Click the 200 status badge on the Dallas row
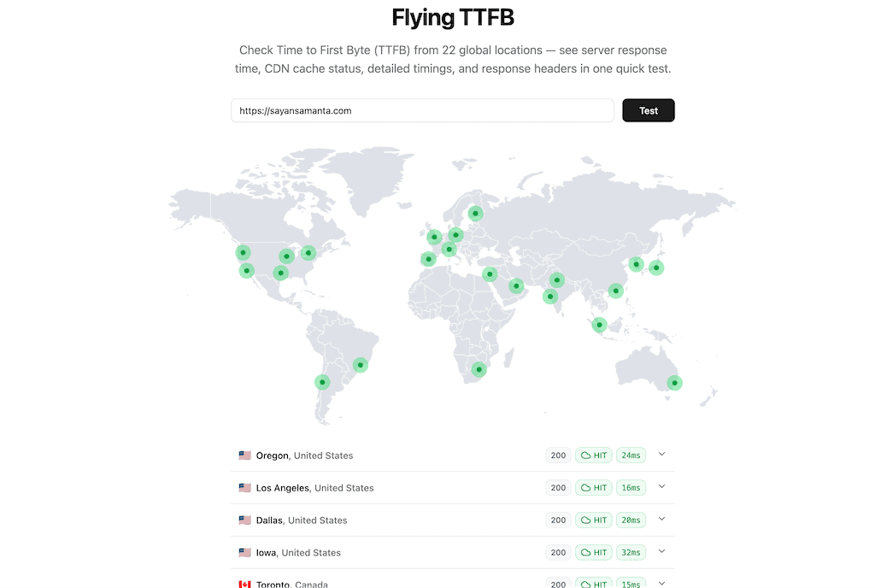The image size is (875, 588). point(557,520)
